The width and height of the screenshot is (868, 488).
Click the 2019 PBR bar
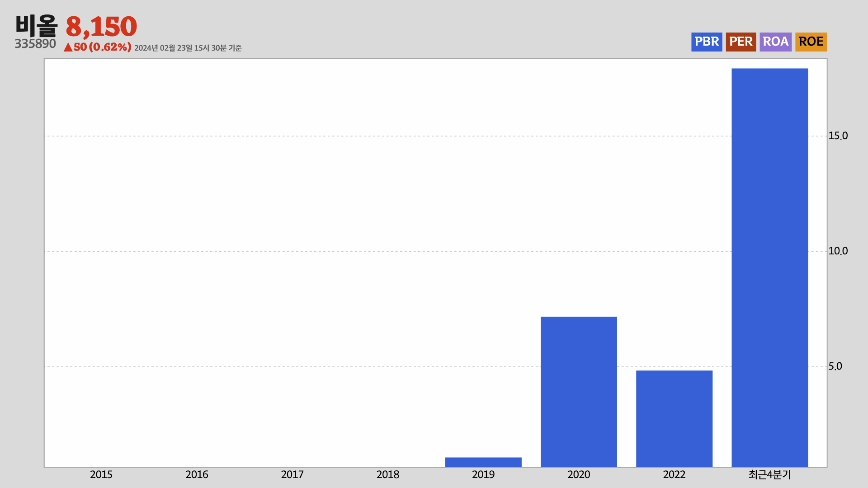point(483,462)
